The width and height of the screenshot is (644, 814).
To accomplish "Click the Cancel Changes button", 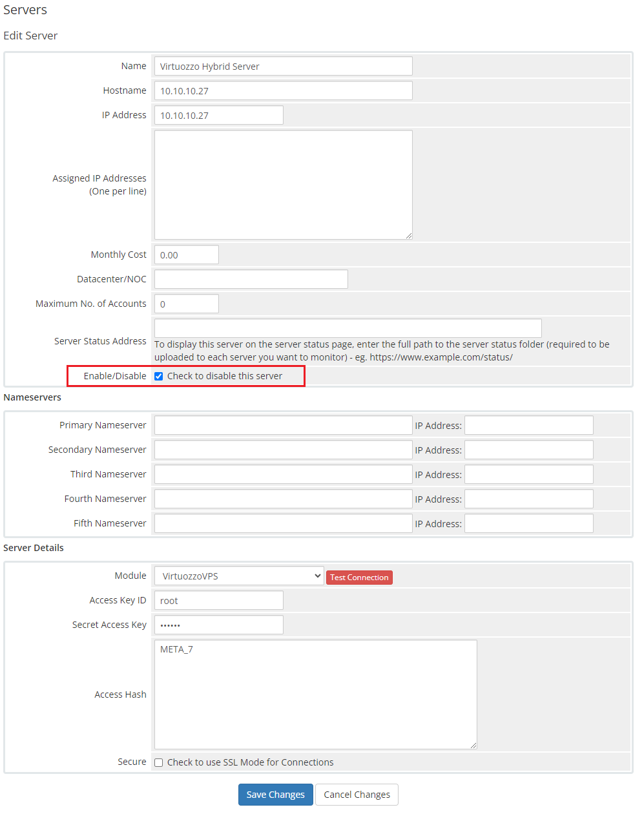I will point(357,795).
